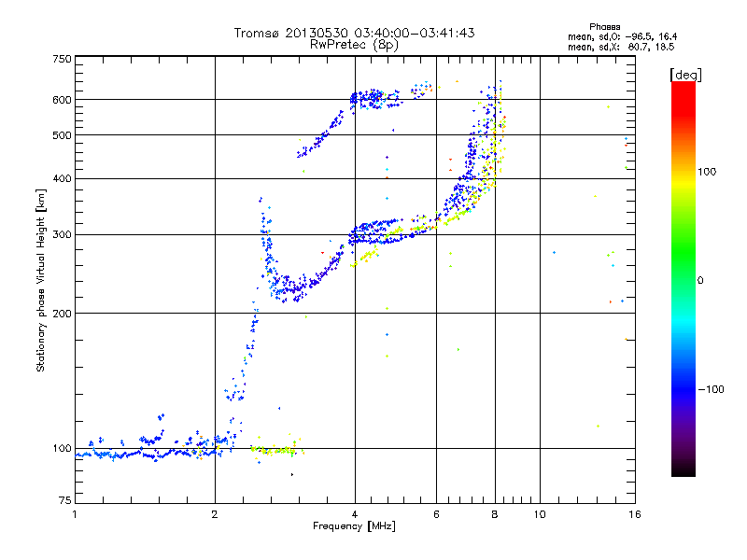
Task: Click the 'RwPretec (8p)' subtitle
Action: pyautogui.click(x=354, y=45)
